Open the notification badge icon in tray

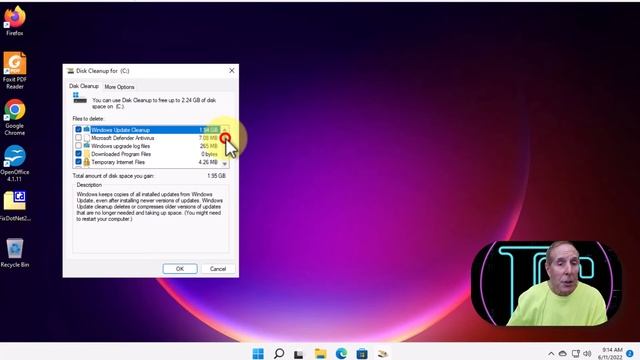click(x=630, y=353)
